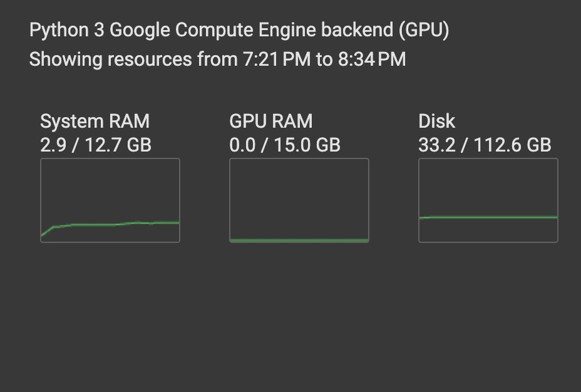
Task: Select the Disk label
Action: (x=436, y=121)
